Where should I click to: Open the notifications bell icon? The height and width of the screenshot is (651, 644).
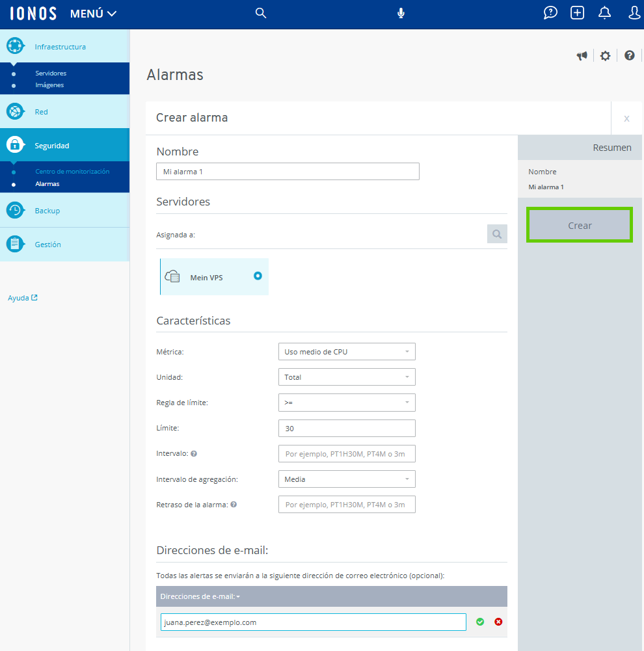coord(604,12)
